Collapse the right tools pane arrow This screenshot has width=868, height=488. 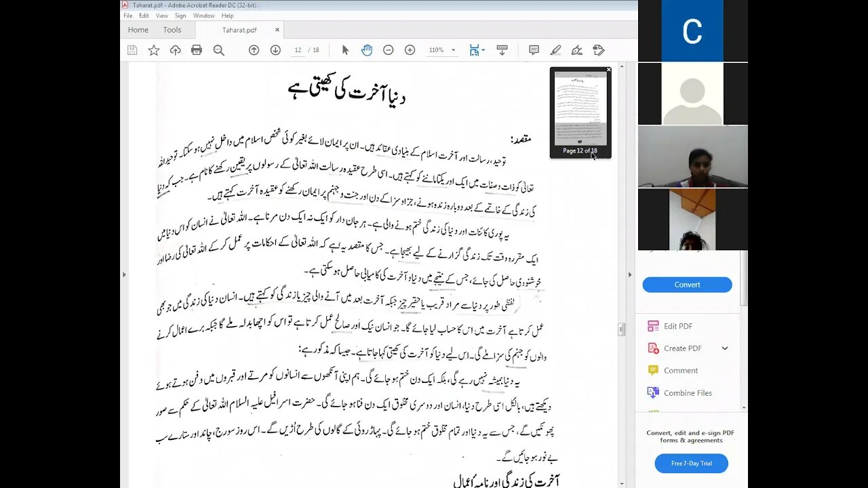[629, 274]
